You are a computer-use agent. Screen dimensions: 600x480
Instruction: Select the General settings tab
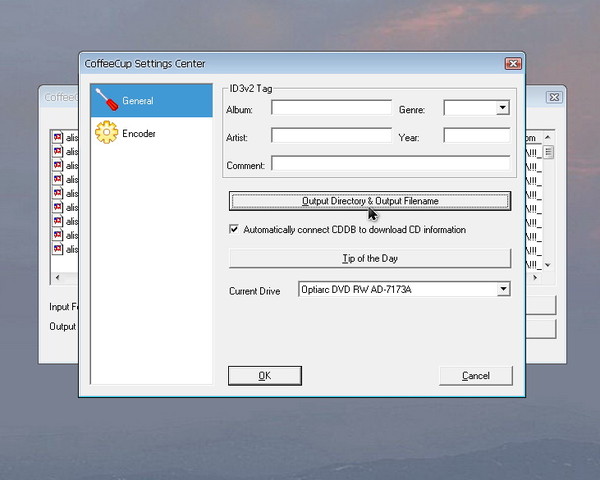pos(152,100)
